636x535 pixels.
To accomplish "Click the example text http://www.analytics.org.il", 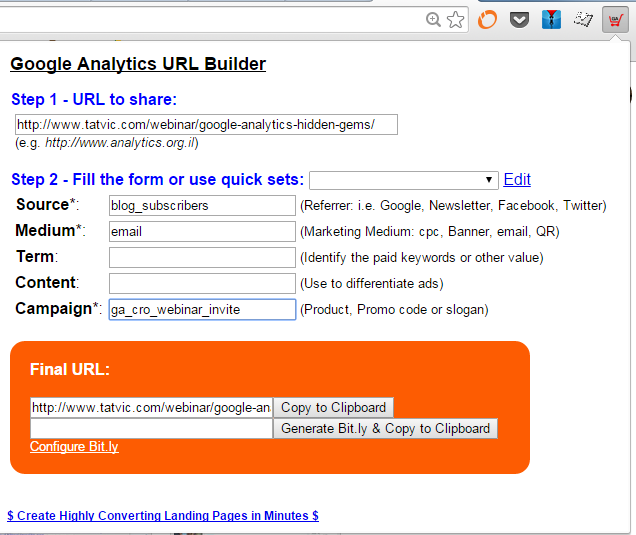I will coord(120,143).
